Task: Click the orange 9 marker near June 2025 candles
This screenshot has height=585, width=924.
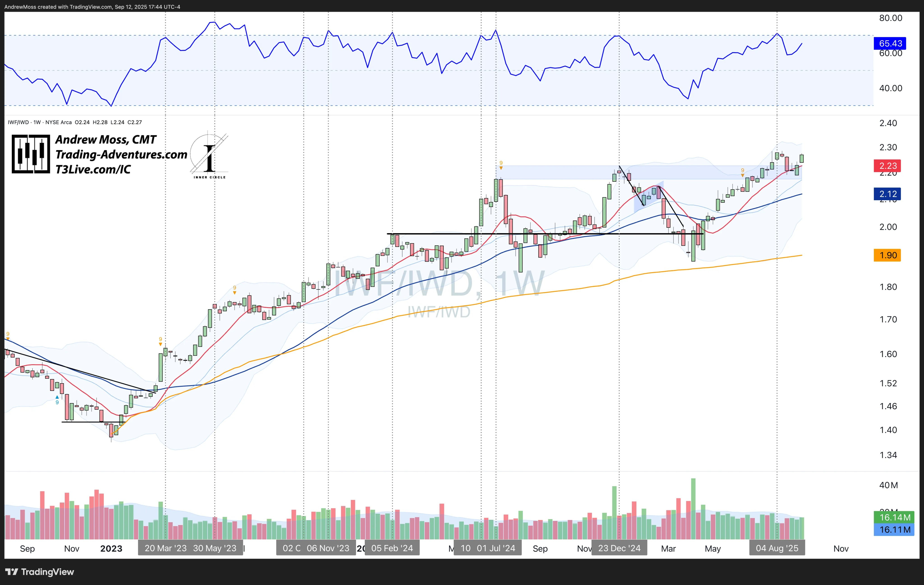Action: [742, 172]
